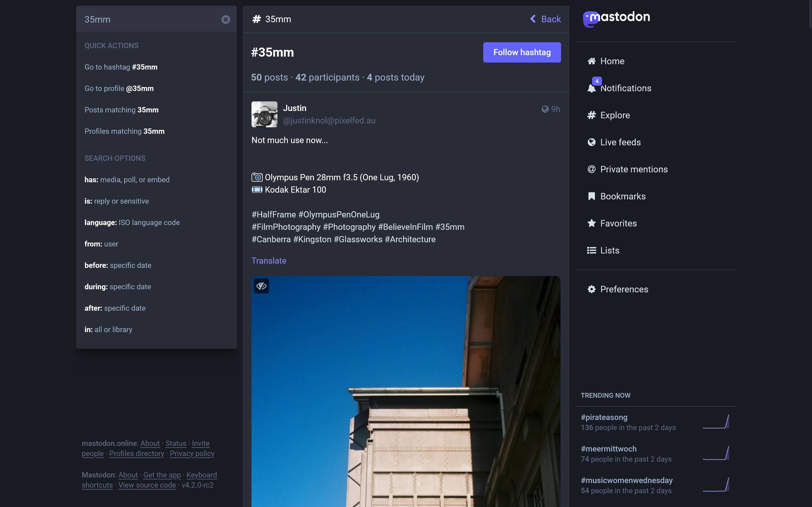This screenshot has height=507, width=812.
Task: Open #pirateasong trending hashtag
Action: click(x=604, y=417)
